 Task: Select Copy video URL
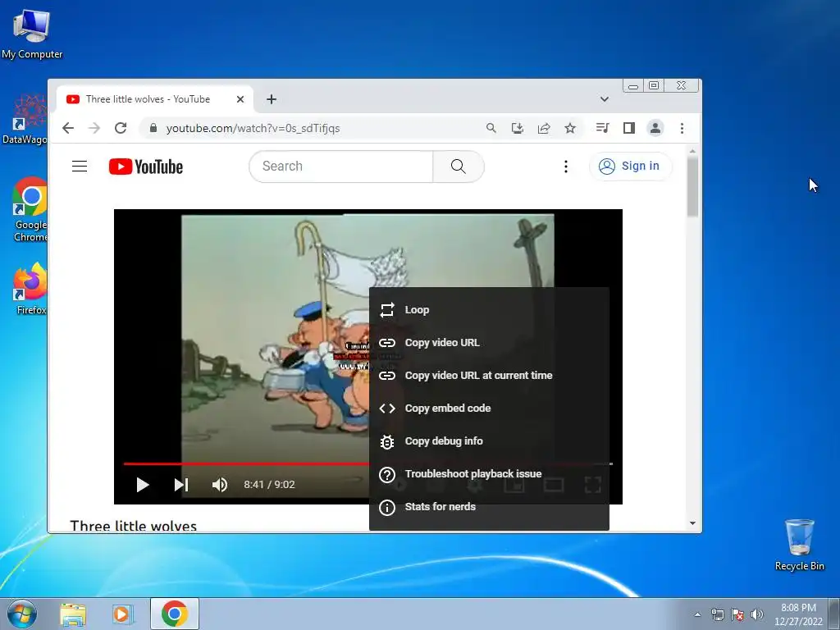pyautogui.click(x=489, y=342)
